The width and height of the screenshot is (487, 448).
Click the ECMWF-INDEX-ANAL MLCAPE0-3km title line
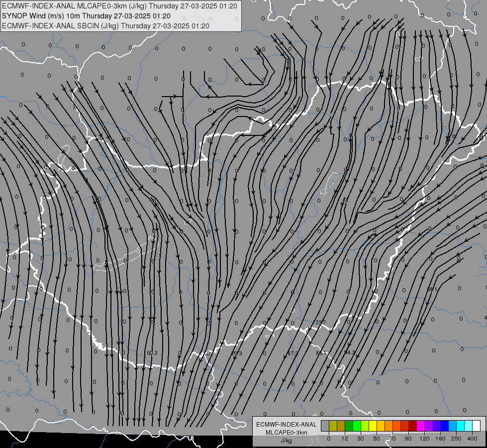tap(119, 6)
